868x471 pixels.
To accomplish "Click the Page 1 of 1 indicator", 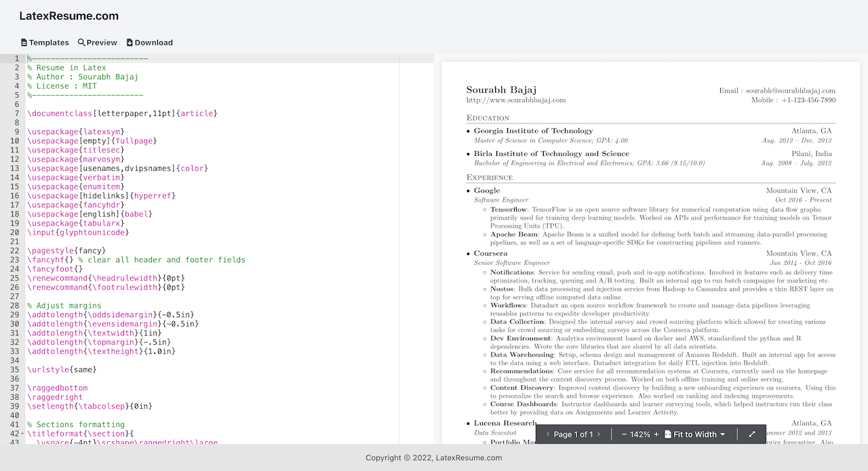I will (x=573, y=434).
